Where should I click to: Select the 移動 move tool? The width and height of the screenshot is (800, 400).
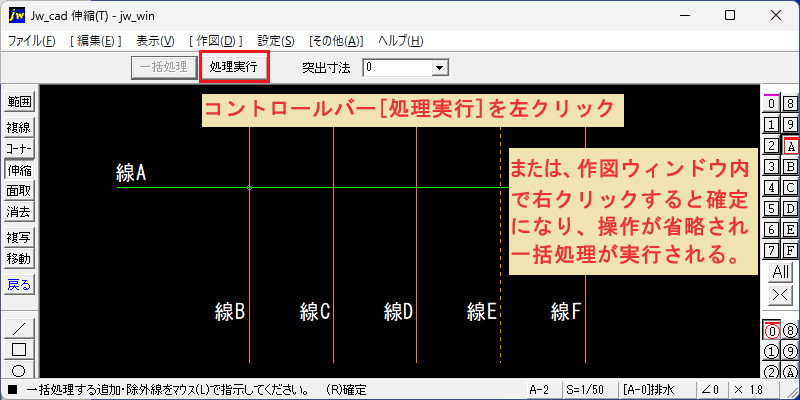(x=19, y=259)
